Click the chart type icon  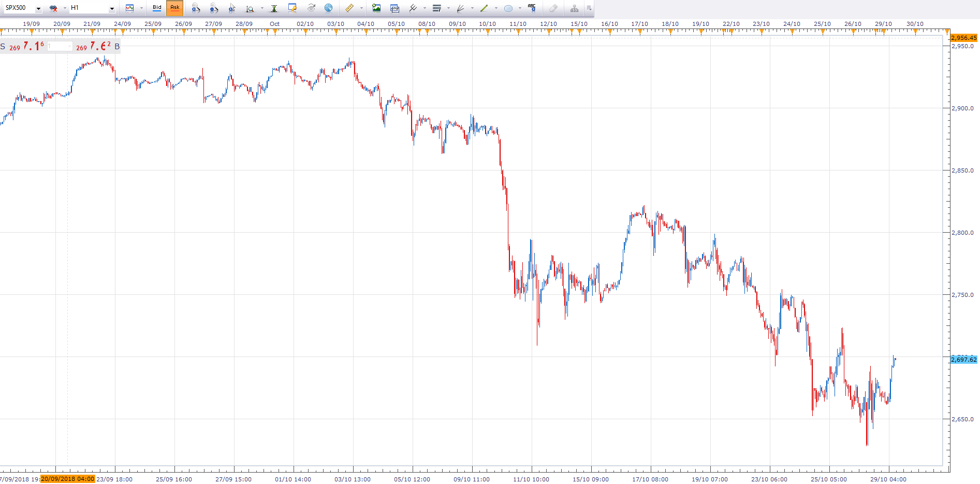pyautogui.click(x=130, y=8)
